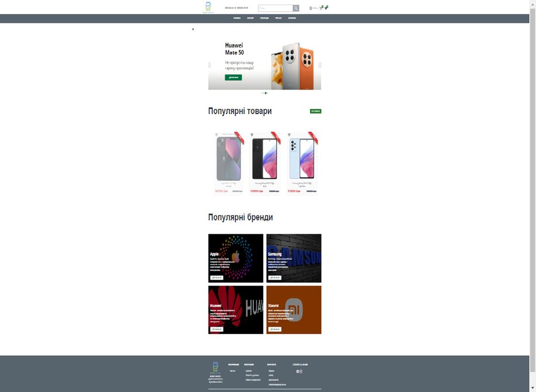
Task: Click heart on black Samsung Galaxy card
Action: point(252,135)
